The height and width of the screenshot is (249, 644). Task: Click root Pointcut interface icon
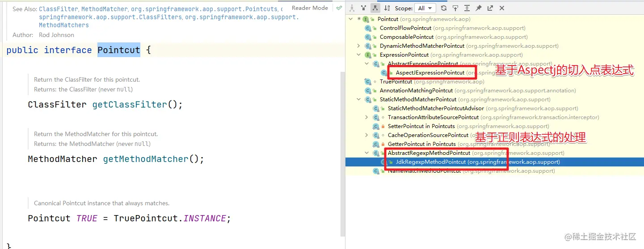[366, 19]
